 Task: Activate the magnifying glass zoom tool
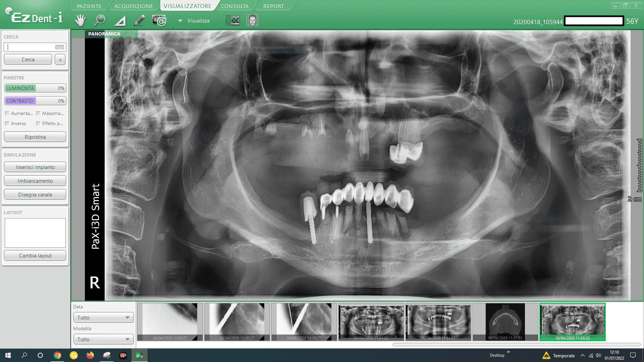pyautogui.click(x=99, y=20)
